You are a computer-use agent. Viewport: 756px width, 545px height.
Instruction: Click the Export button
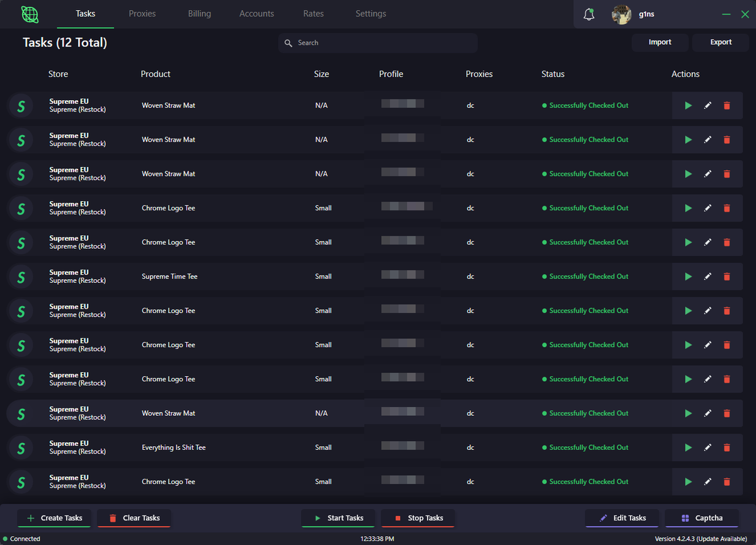(721, 42)
